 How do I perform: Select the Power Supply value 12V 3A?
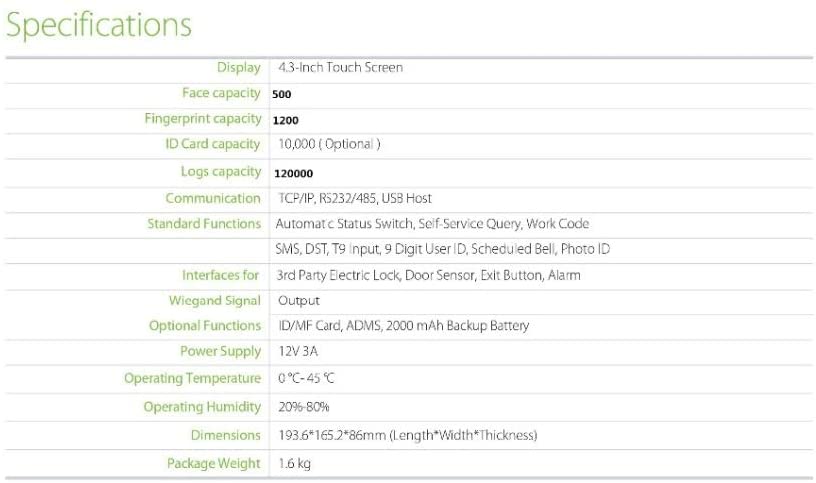(298, 352)
